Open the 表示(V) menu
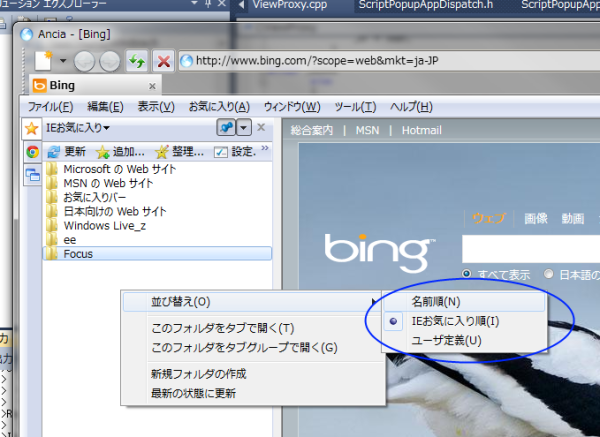 coord(156,107)
